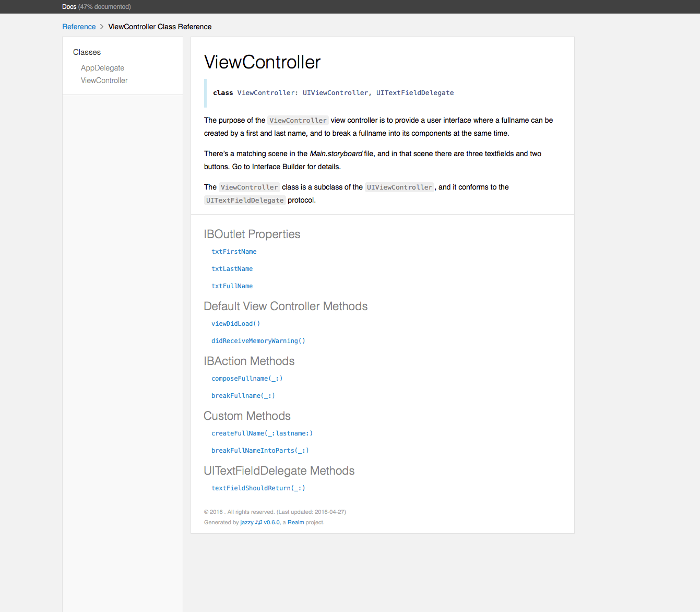The image size is (700, 612).
Task: View didReceiveMemoryWarning() documentation
Action: 258,340
